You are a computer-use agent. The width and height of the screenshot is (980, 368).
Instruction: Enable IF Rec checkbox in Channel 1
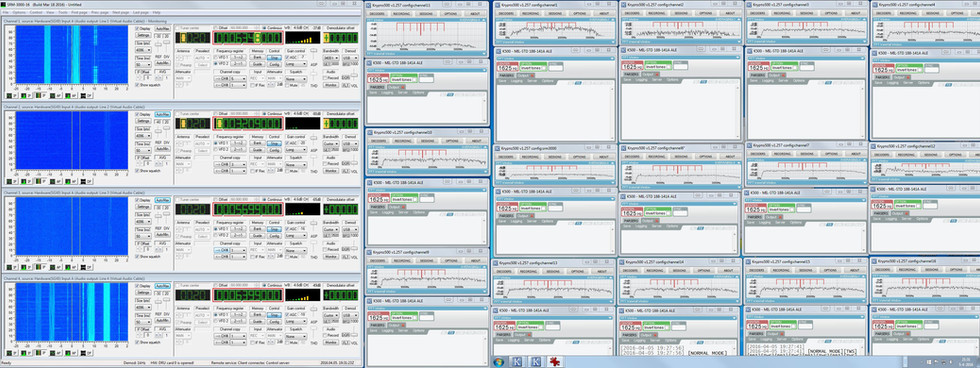[252, 86]
